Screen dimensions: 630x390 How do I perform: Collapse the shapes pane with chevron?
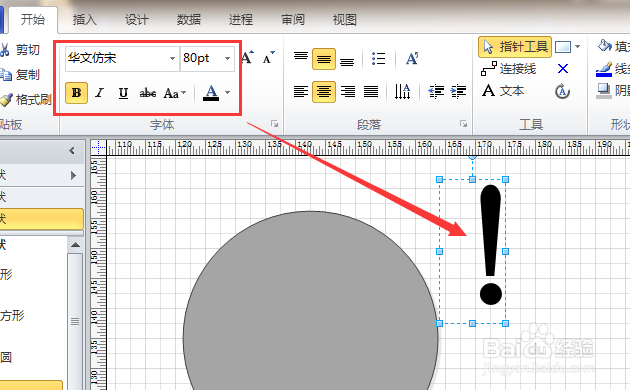(72, 151)
